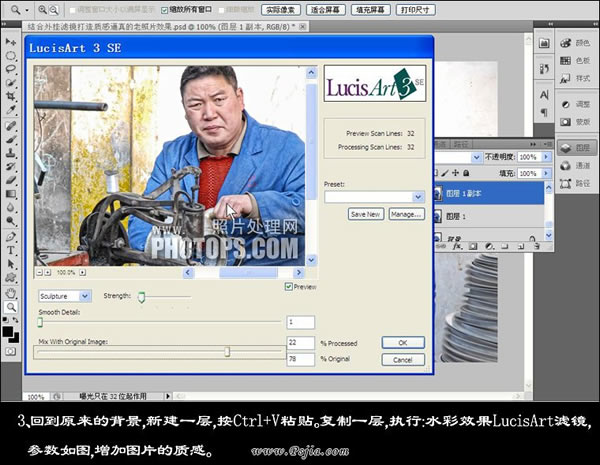Click the layer fx style icon
Viewport: 600px width, 465px height.
click(457, 246)
